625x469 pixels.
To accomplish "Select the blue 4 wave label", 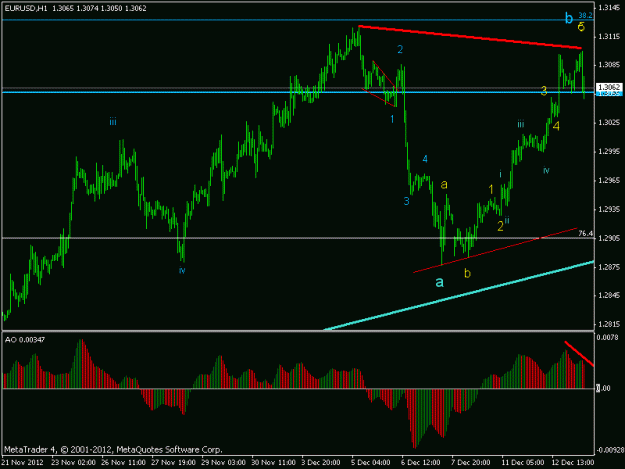I will tap(425, 159).
